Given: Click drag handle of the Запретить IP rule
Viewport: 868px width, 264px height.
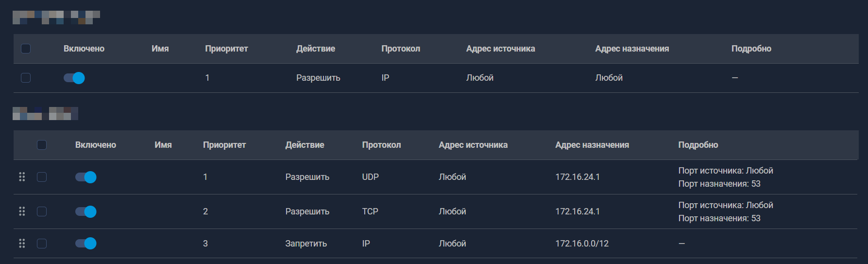Looking at the screenshot, I should 22,244.
